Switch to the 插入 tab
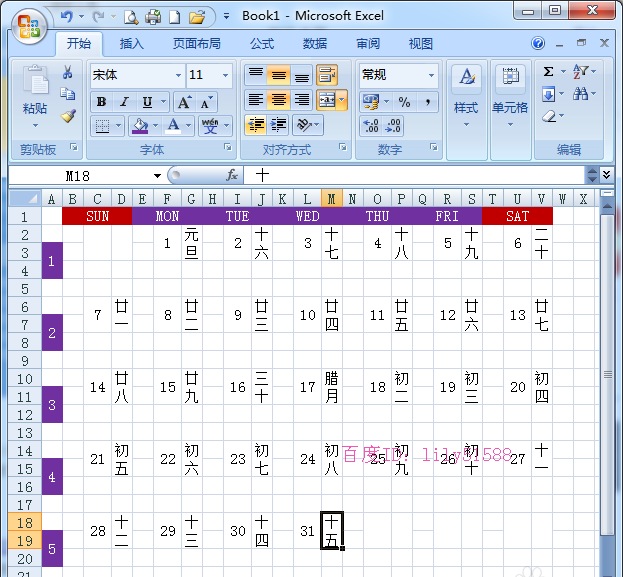Screen dimensions: 623x577 [132, 43]
